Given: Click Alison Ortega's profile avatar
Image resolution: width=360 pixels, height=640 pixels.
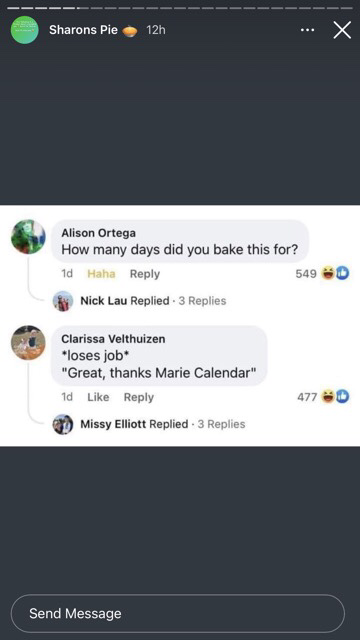Looking at the screenshot, I should [28, 237].
